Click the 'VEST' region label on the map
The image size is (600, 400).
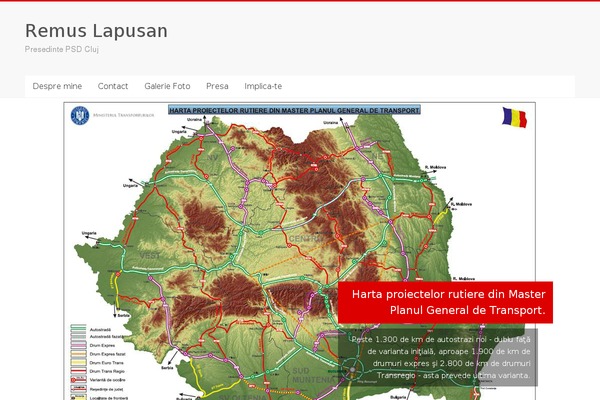click(x=150, y=255)
